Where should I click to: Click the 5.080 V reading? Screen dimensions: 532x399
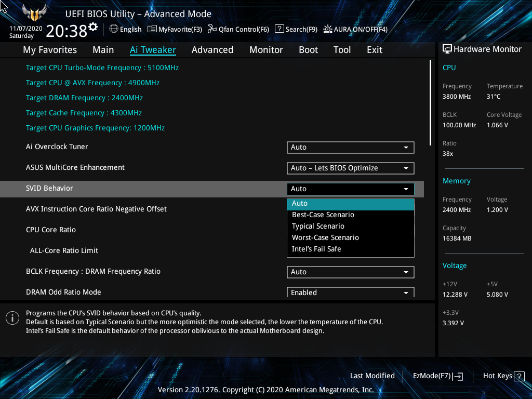pos(497,295)
